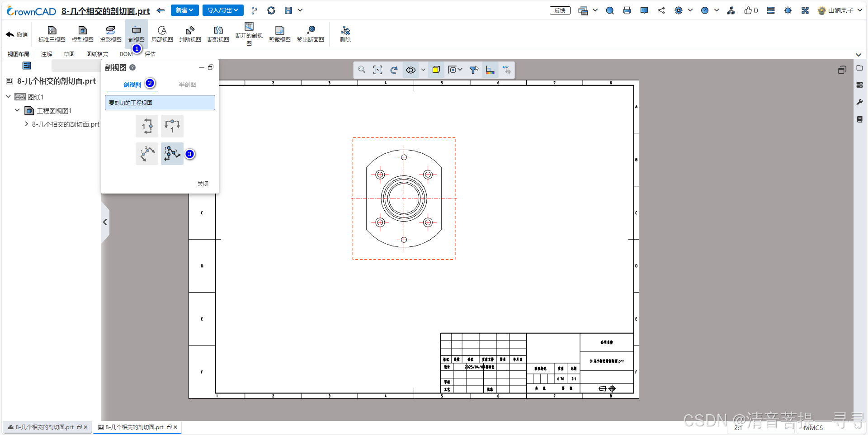Image resolution: width=868 pixels, height=435 pixels.
Task: Switch to the 图纸格式 ribbon tab
Action: pos(97,54)
